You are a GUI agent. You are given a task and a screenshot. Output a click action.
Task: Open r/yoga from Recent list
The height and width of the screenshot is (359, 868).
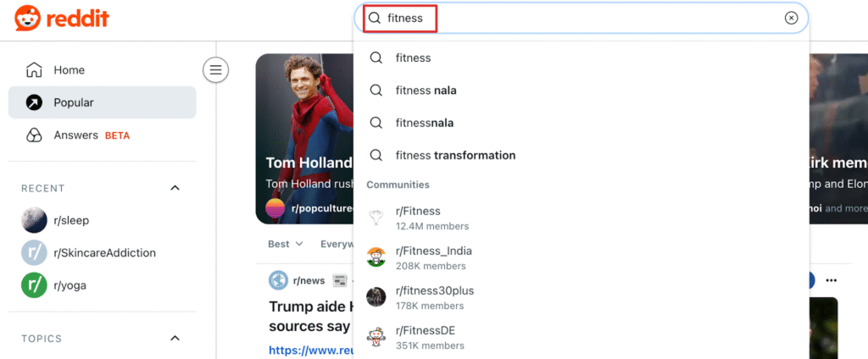(70, 285)
